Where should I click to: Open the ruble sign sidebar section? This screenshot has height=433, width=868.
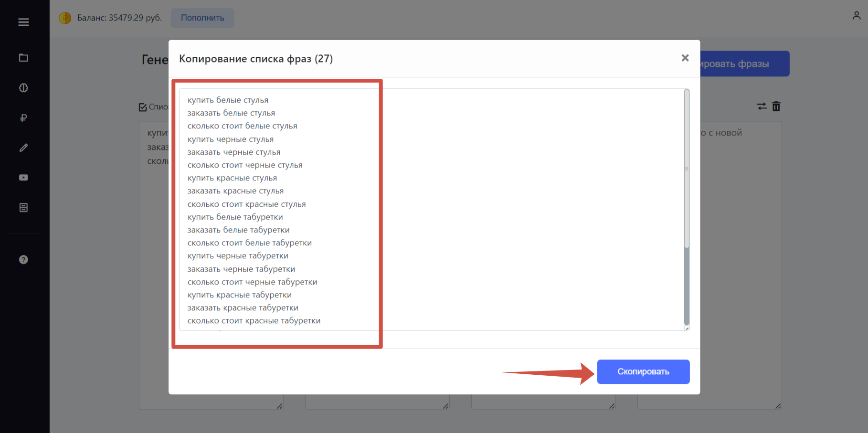[23, 118]
